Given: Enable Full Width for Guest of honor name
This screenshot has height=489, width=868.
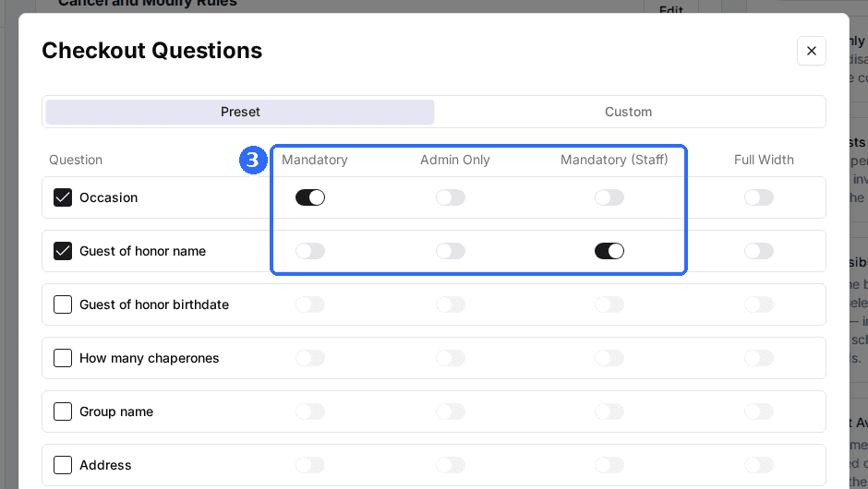Looking at the screenshot, I should pos(759,251).
